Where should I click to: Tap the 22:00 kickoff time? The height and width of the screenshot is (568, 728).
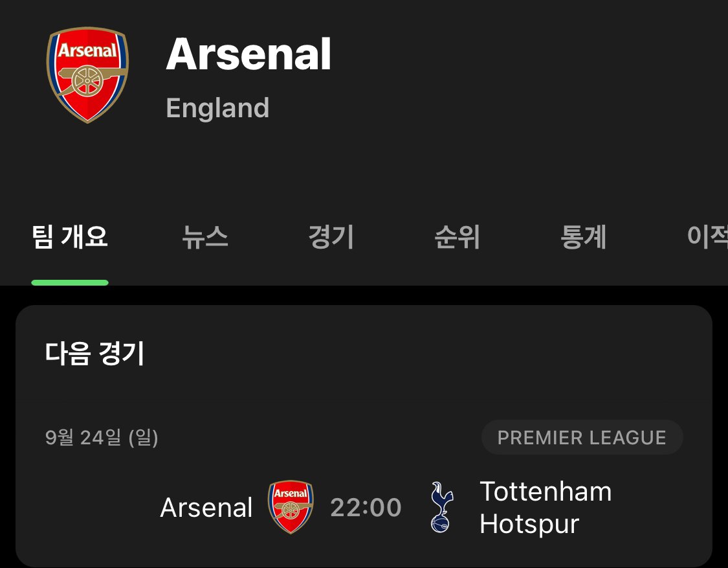(x=366, y=507)
